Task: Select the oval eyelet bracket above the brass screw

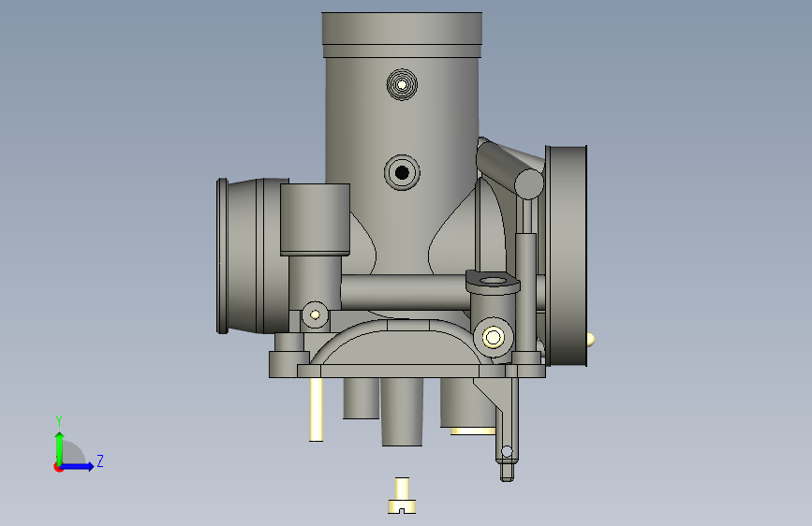Action: pyautogui.click(x=493, y=282)
